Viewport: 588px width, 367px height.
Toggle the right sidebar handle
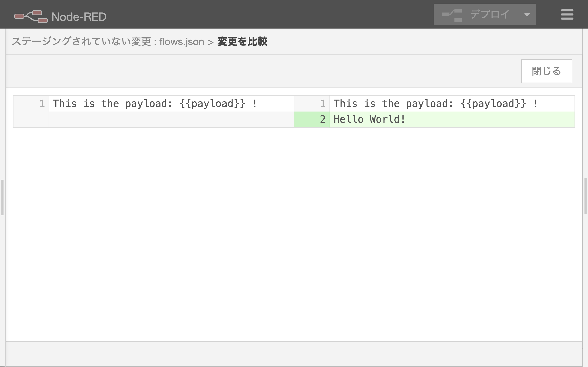[x=585, y=196]
